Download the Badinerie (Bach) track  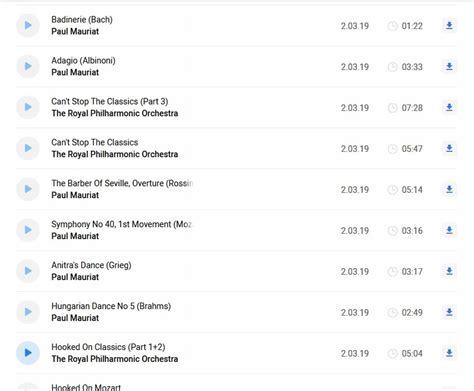click(x=449, y=25)
